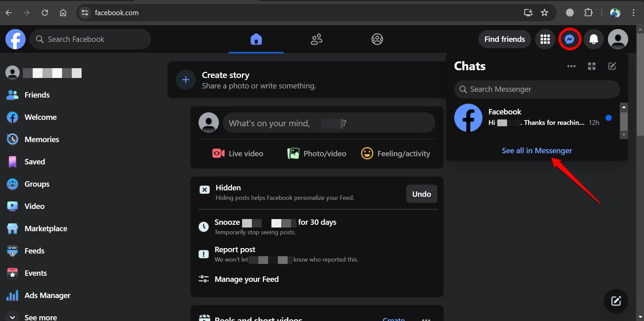The width and height of the screenshot is (644, 321).
Task: Click What's on your mind post box
Action: [329, 123]
